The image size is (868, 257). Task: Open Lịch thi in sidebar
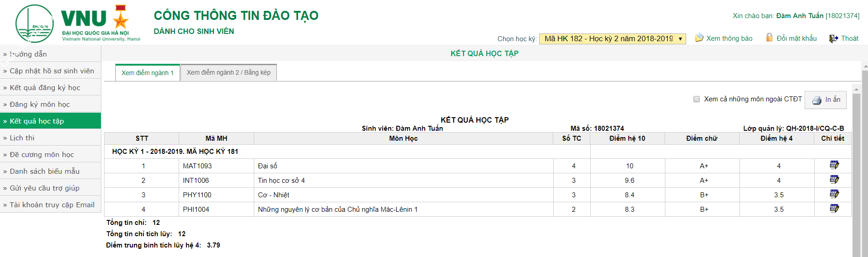pyautogui.click(x=22, y=138)
